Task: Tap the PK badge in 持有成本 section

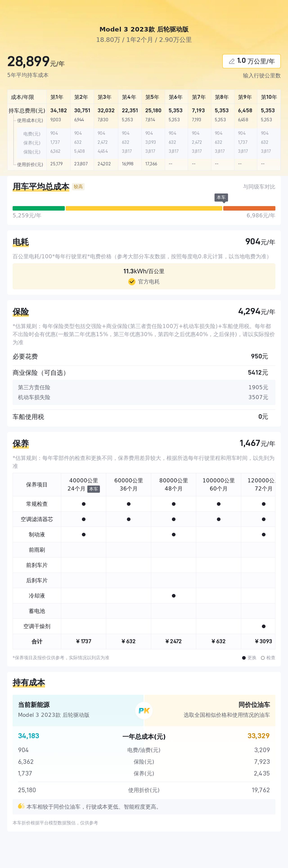Action: (x=144, y=710)
